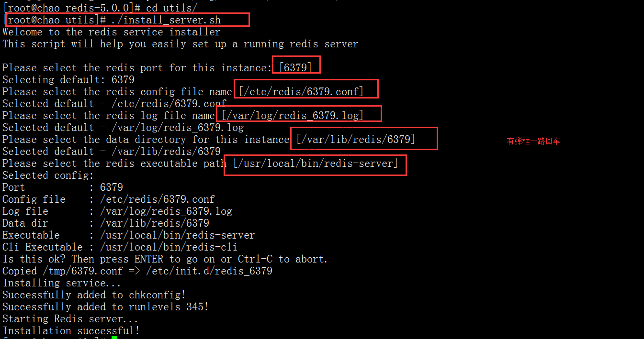The height and width of the screenshot is (339, 644).
Task: Click the 'Port : 6379' summary line
Action: pyautogui.click(x=63, y=187)
